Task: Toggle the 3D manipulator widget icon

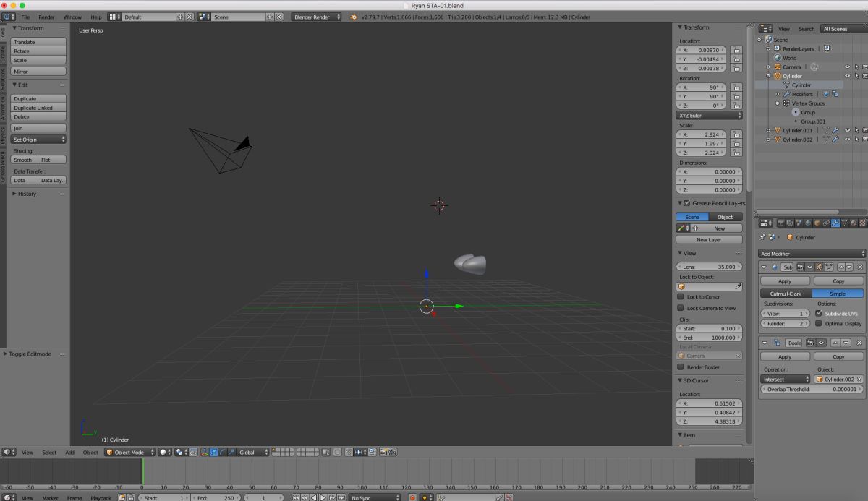Action: pos(204,452)
